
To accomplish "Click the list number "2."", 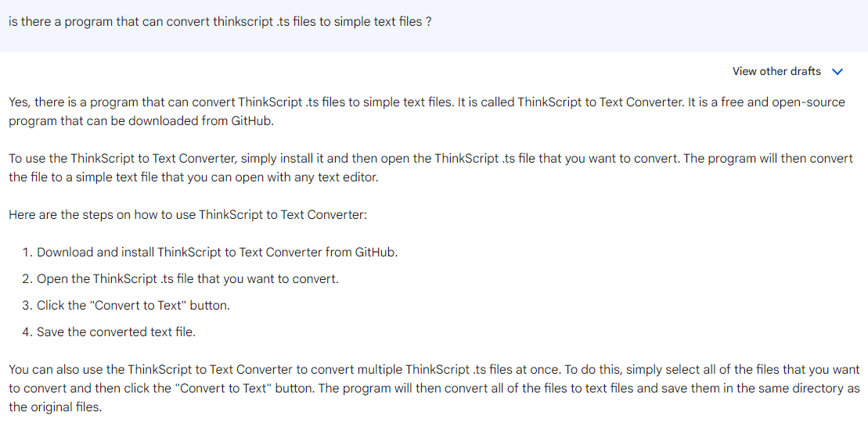I will coord(27,278).
